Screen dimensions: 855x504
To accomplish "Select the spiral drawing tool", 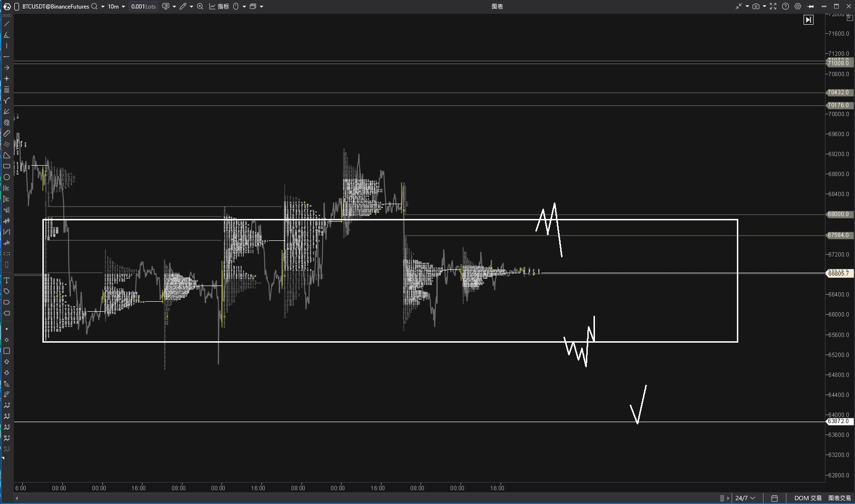I will click(7, 122).
